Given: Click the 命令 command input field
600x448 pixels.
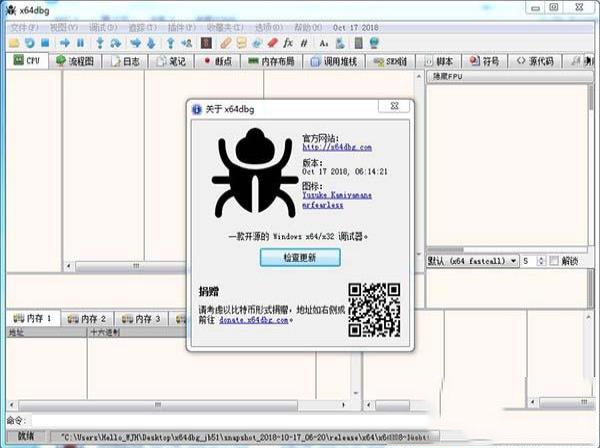Looking at the screenshot, I should tap(230, 421).
